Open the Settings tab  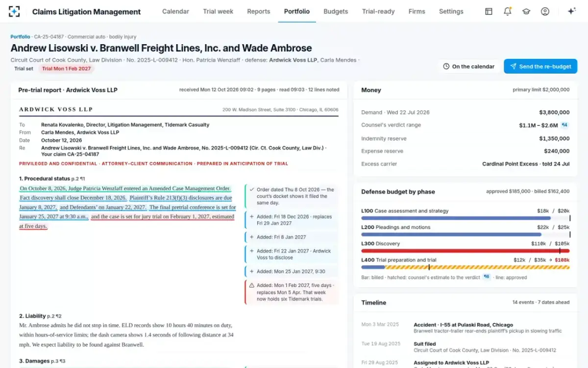(451, 11)
